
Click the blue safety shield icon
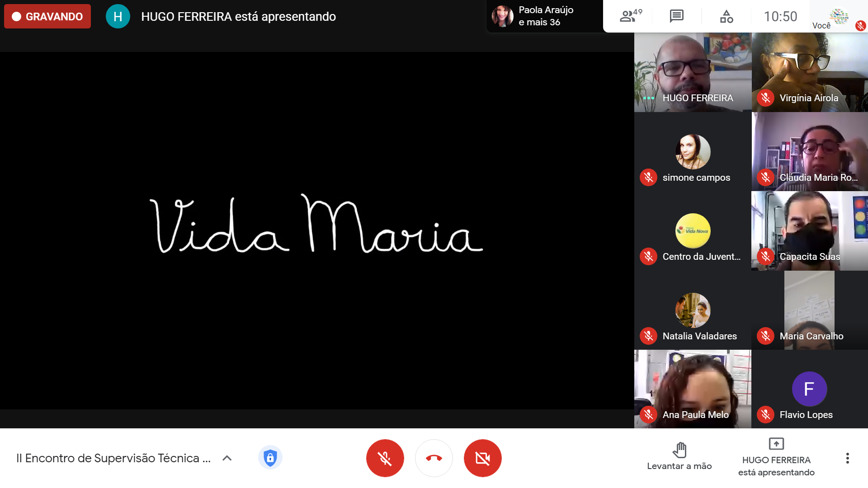pos(270,458)
